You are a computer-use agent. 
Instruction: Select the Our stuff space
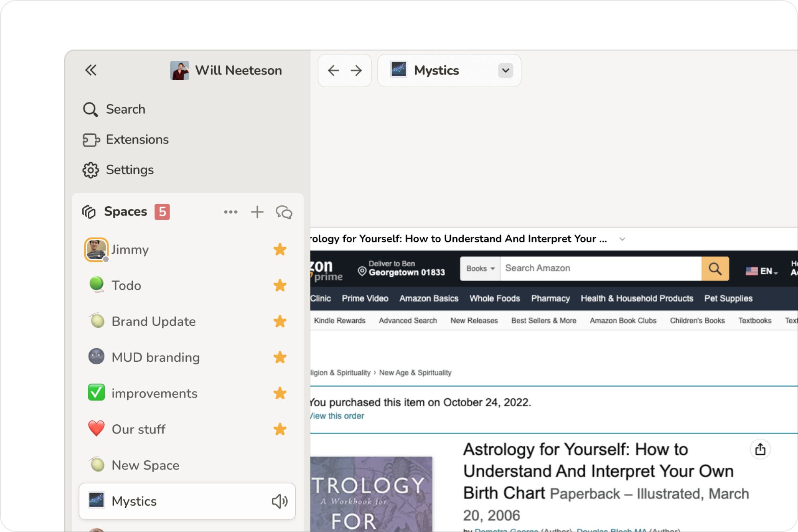coord(187,429)
